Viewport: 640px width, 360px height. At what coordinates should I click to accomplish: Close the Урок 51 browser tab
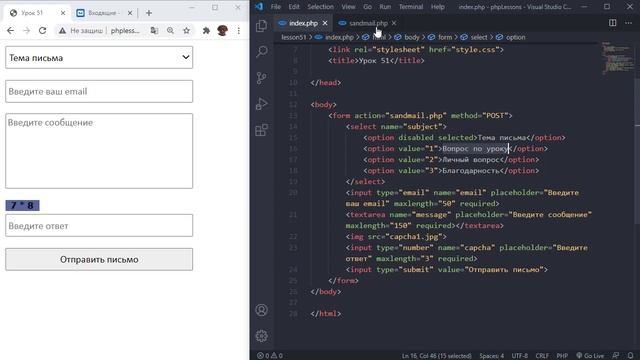pos(63,13)
